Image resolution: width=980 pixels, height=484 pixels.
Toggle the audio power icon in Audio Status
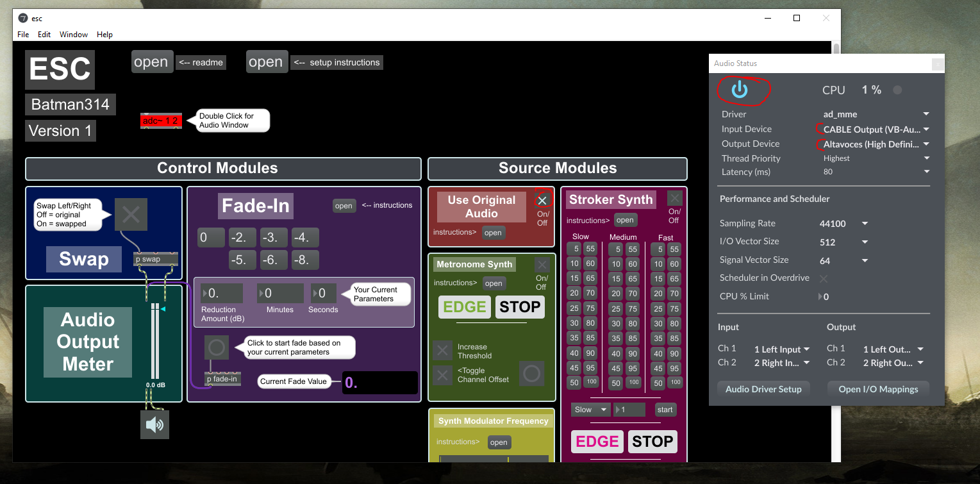click(x=740, y=90)
